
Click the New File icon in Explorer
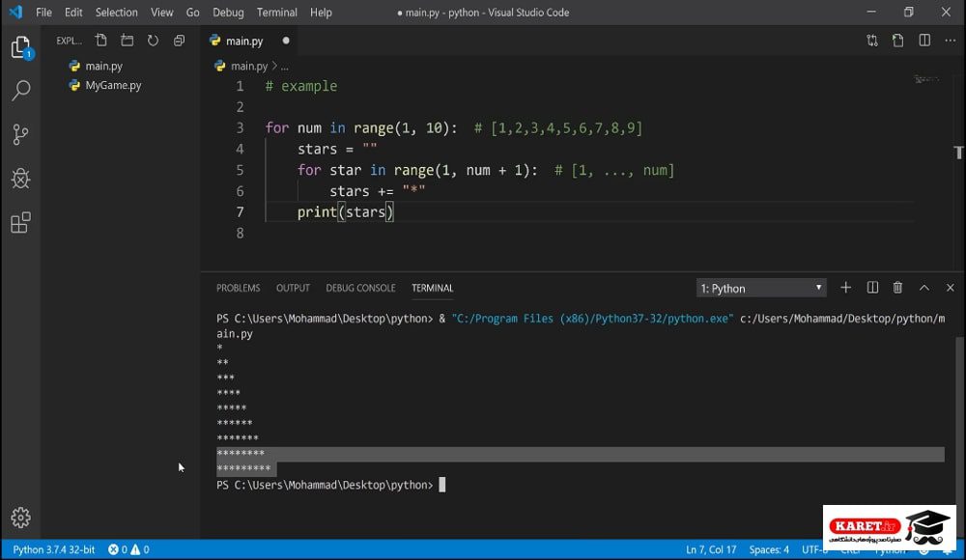(x=101, y=41)
